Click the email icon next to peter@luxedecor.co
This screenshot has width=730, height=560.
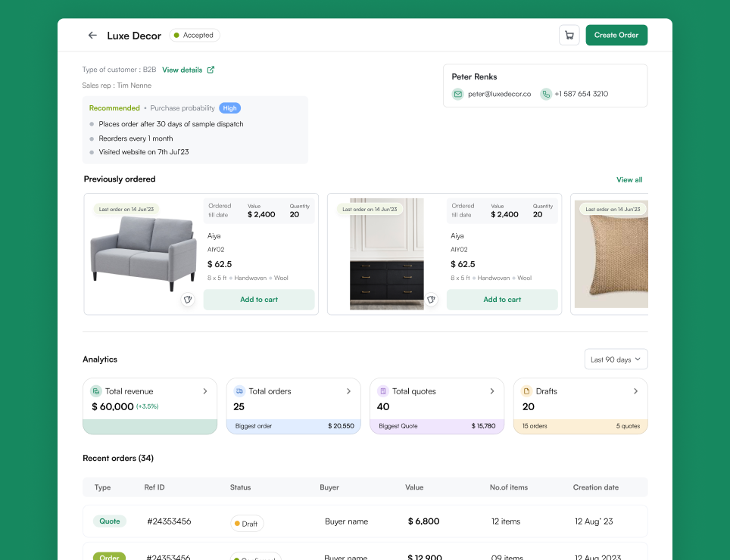coord(457,94)
